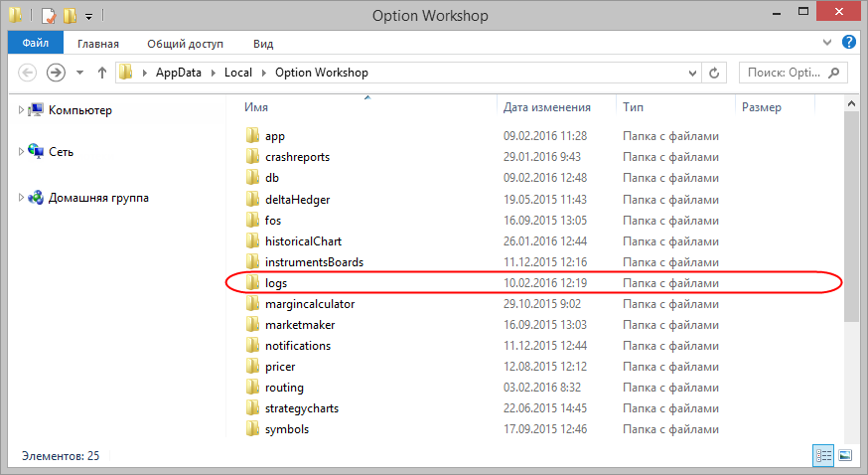Viewport: 868px width, 475px height.
Task: Select the historicalChart folder icon
Action: pos(252,240)
